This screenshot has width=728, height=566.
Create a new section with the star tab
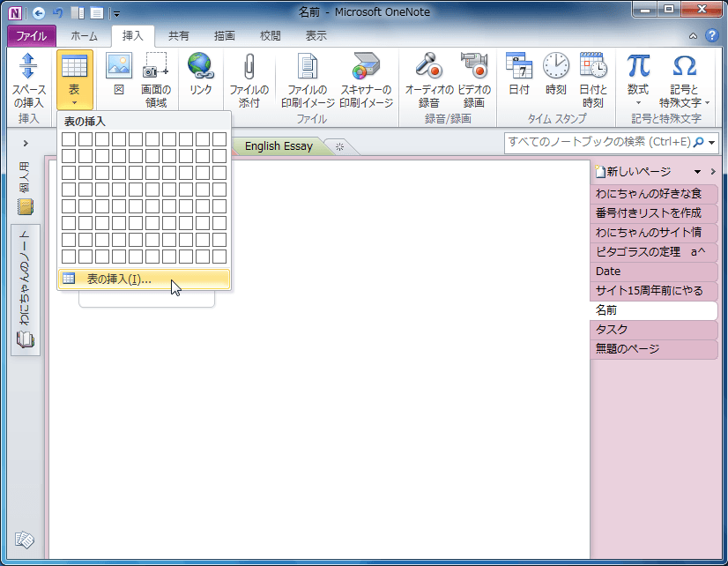point(339,147)
